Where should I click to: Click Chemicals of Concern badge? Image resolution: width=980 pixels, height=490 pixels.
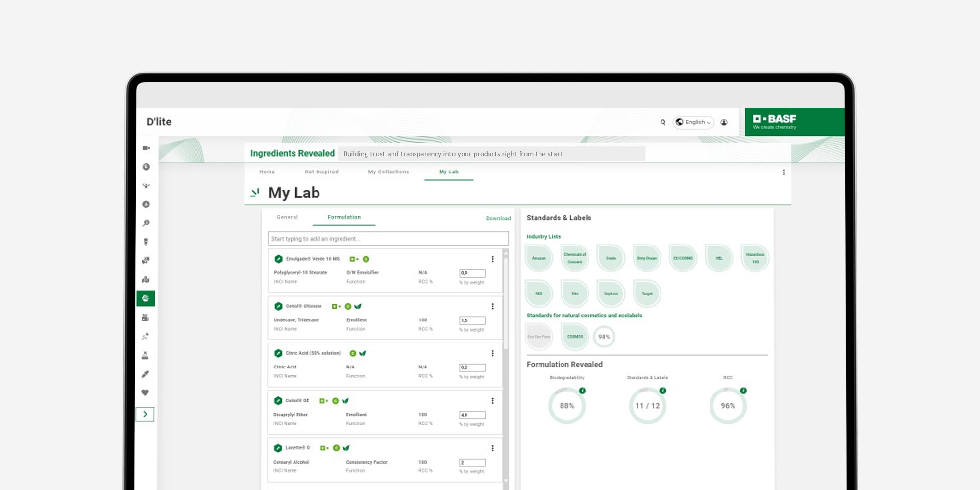pos(575,258)
